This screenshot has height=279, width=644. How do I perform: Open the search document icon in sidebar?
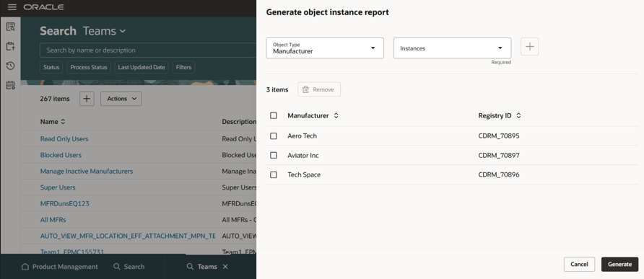(x=10, y=27)
